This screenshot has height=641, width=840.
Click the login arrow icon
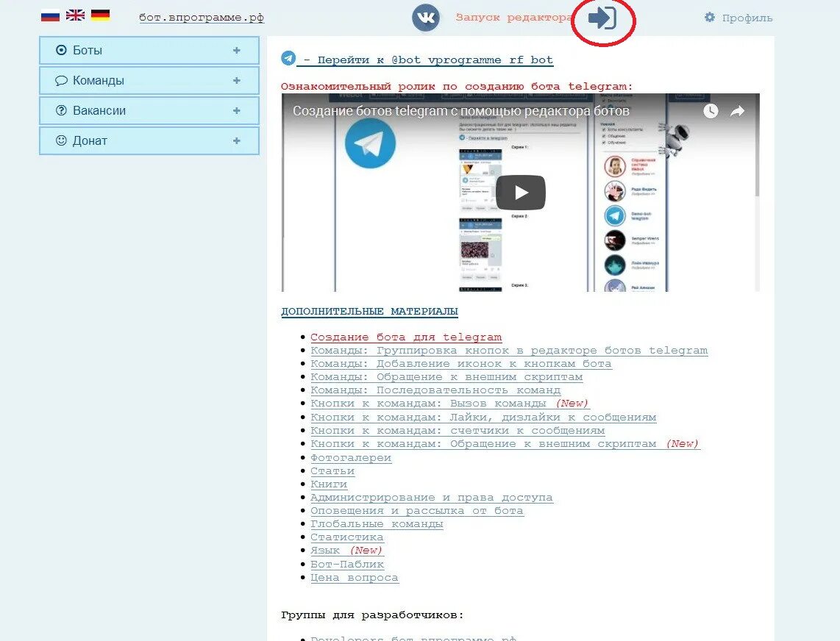point(602,18)
